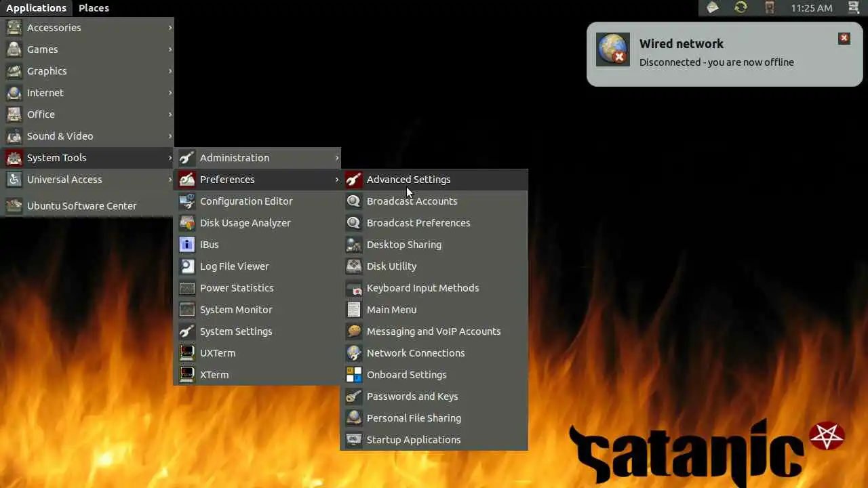Viewport: 868px width, 488px height.
Task: Click the Power Statistics icon
Action: pos(187,288)
